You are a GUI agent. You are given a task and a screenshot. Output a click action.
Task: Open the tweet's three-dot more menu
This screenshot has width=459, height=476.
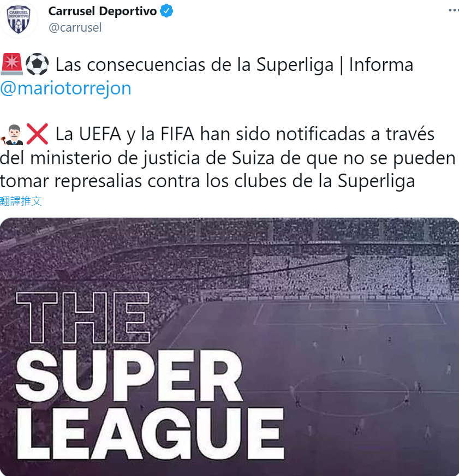tap(454, 10)
